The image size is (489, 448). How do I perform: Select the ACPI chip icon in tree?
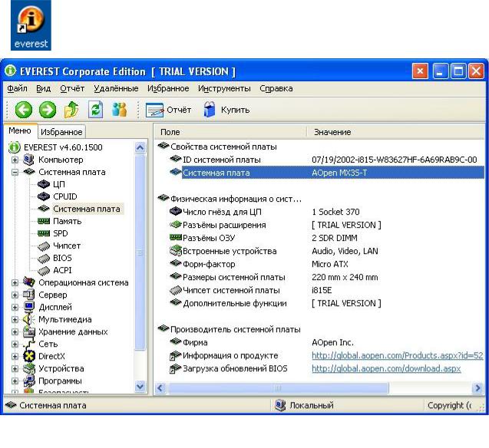point(44,271)
